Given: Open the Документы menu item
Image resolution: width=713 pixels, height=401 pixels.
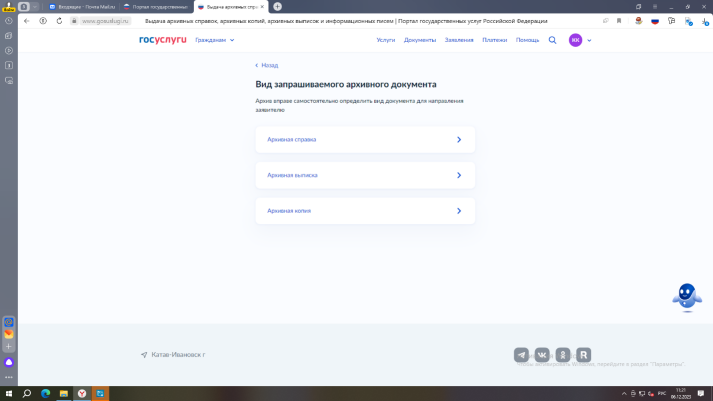Looking at the screenshot, I should coord(420,40).
